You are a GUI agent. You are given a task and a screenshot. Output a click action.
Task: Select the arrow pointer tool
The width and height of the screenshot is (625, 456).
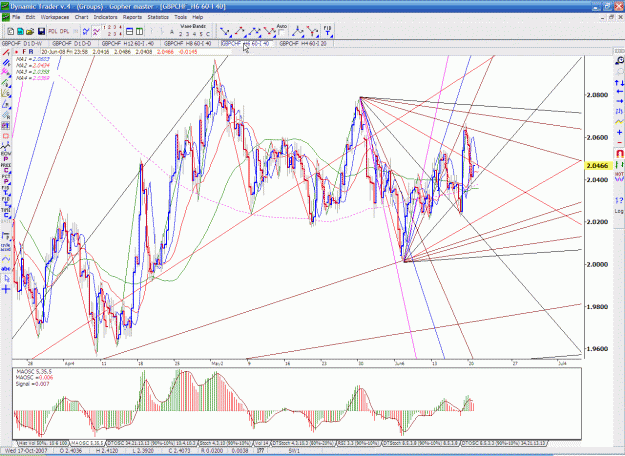coord(6,279)
